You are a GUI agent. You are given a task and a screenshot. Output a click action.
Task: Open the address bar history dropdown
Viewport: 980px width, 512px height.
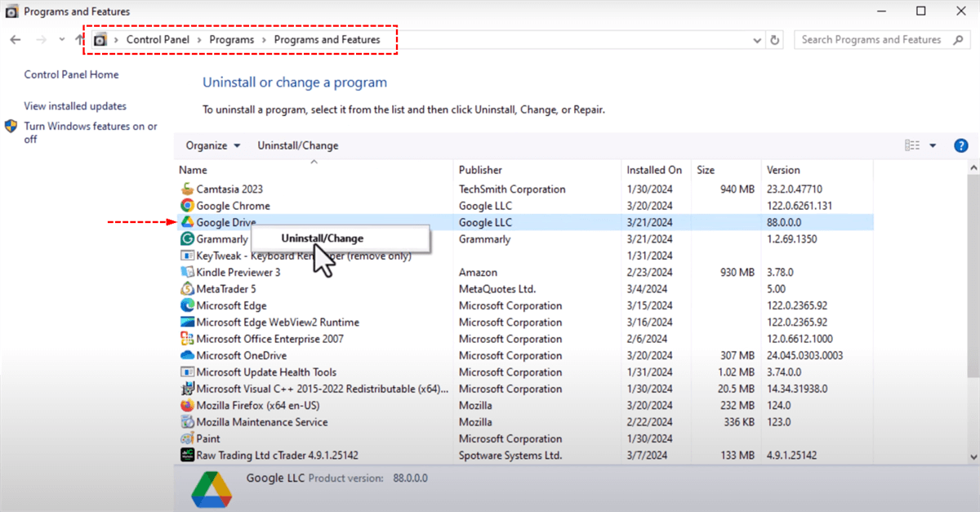(x=756, y=39)
